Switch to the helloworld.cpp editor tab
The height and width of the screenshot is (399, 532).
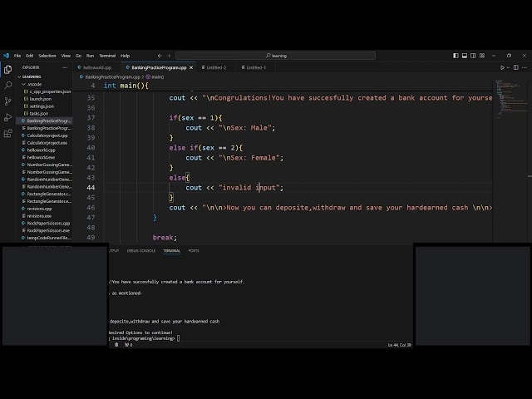96,67
